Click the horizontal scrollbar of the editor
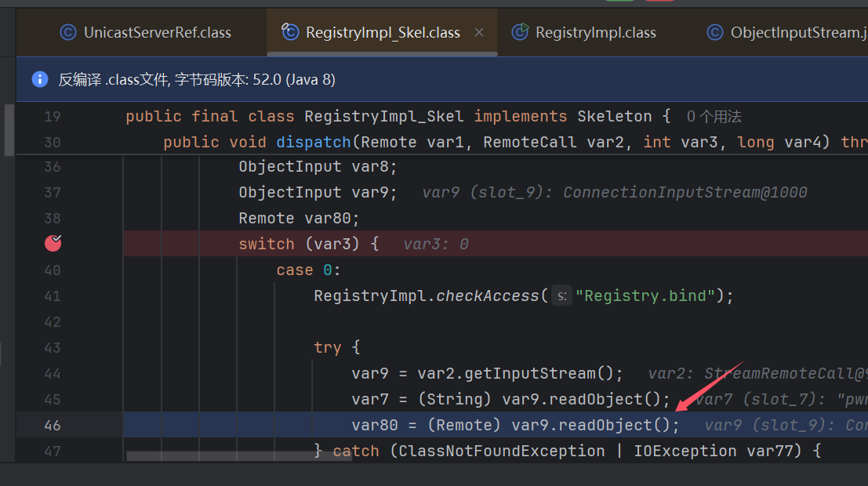 pyautogui.click(x=239, y=456)
